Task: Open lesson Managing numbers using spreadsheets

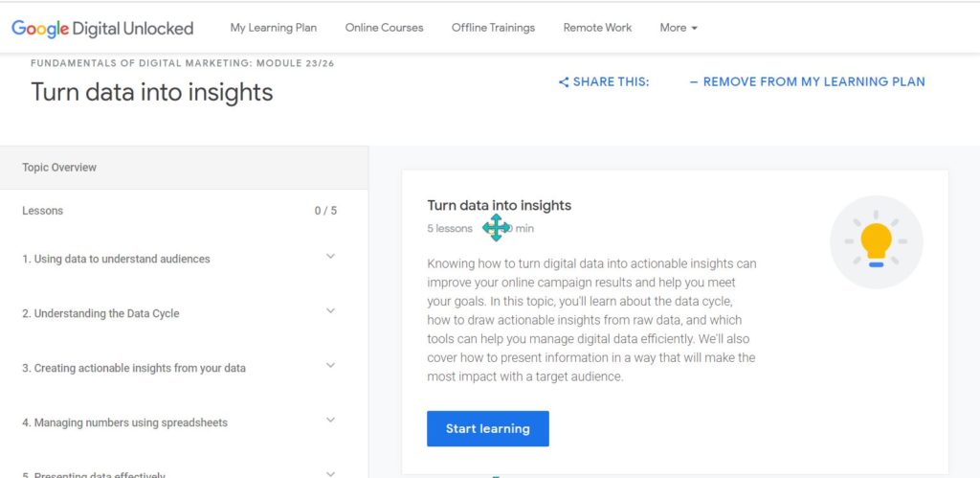Action: (x=125, y=422)
